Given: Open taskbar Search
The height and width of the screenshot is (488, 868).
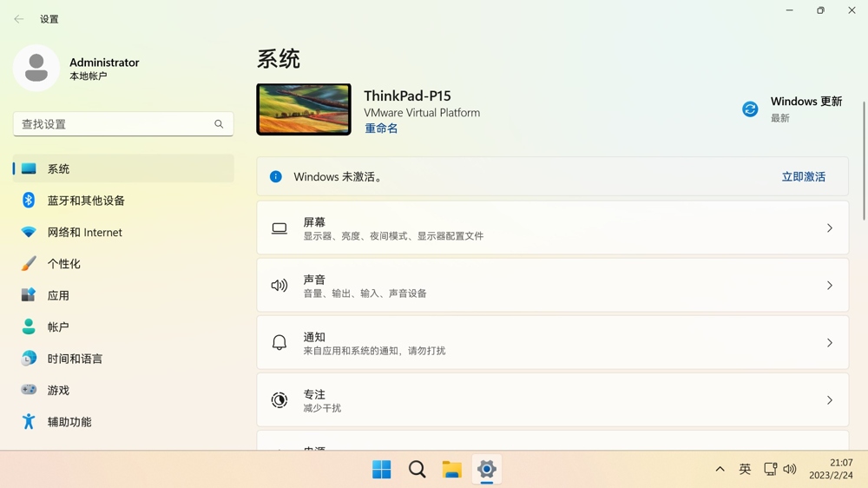Looking at the screenshot, I should pos(417,470).
